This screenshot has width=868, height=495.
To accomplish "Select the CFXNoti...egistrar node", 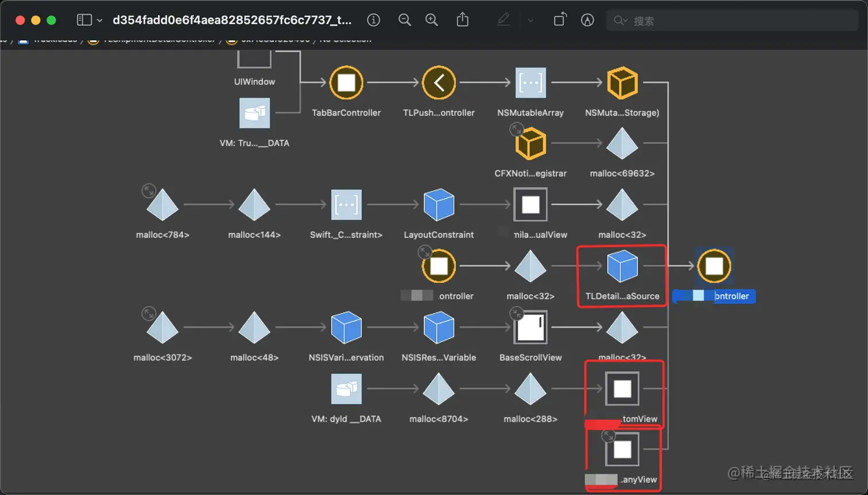I will [x=530, y=143].
